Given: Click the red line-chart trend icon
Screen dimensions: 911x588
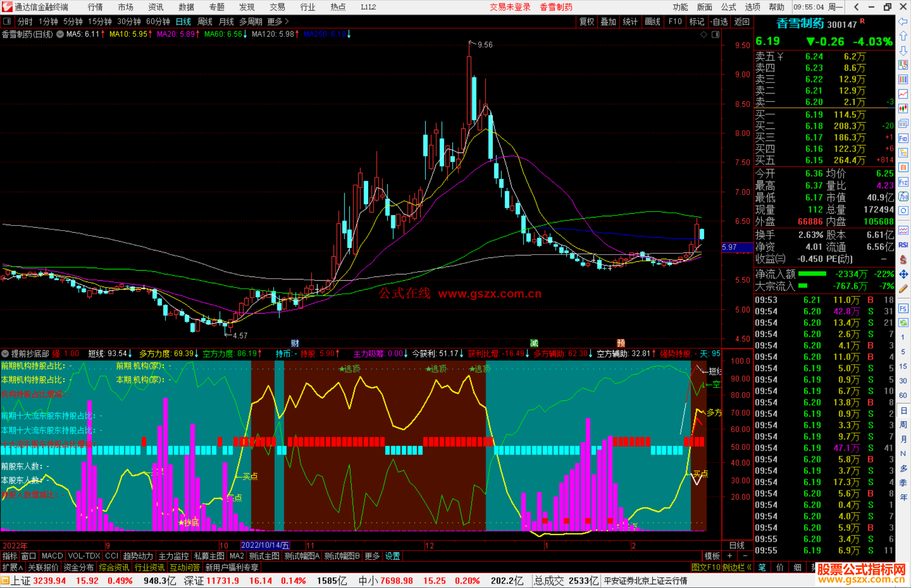Looking at the screenshot, I should tap(903, 94).
